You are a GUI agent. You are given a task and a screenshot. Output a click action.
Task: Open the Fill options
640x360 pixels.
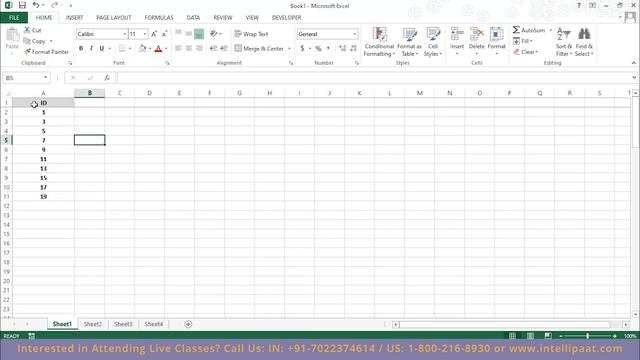click(523, 41)
